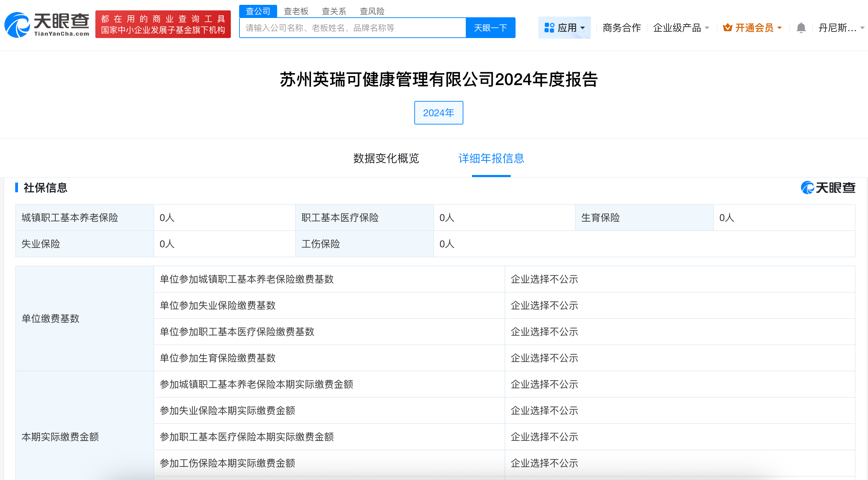Click the 应用 grid icon
The width and height of the screenshot is (868, 480).
549,28
